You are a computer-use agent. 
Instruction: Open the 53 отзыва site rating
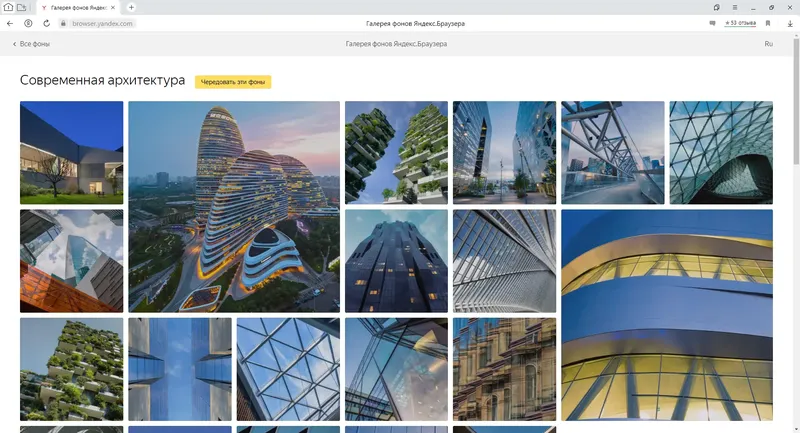click(x=740, y=23)
